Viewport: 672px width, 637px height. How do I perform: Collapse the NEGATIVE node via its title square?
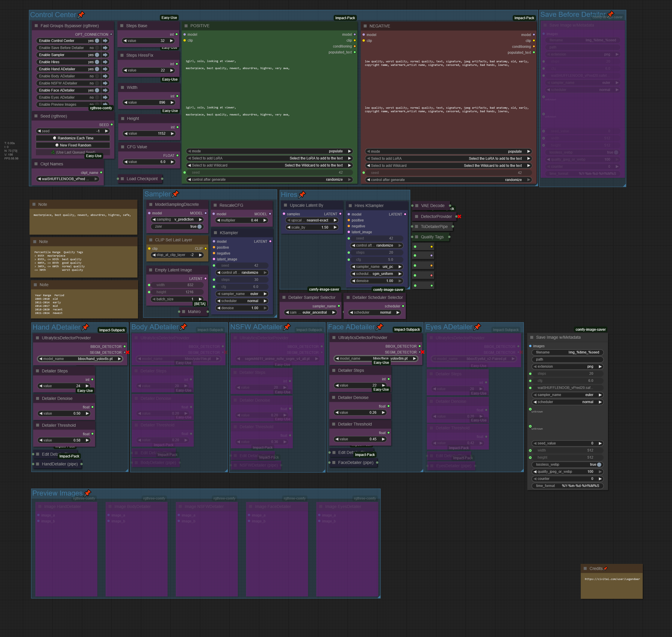(x=365, y=26)
